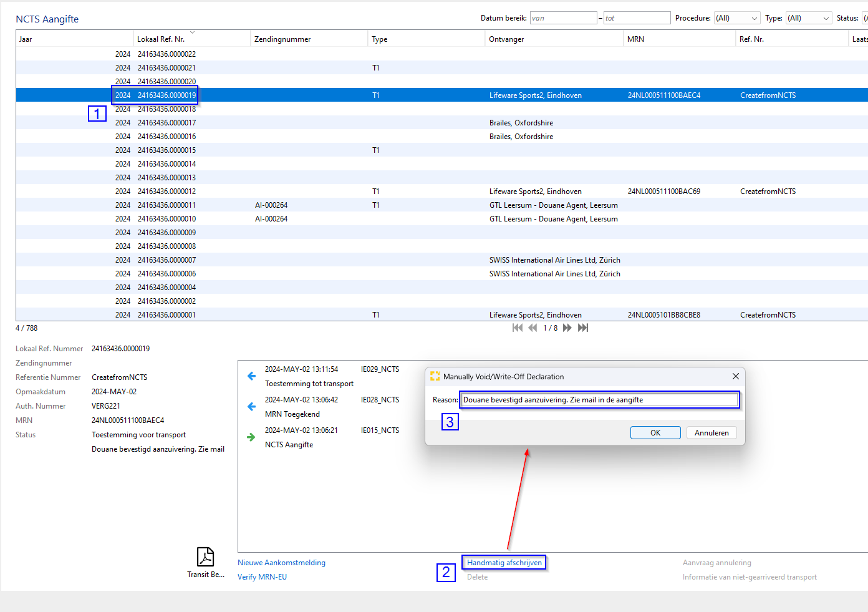Sort by Ref. Nr. column header

click(x=792, y=39)
